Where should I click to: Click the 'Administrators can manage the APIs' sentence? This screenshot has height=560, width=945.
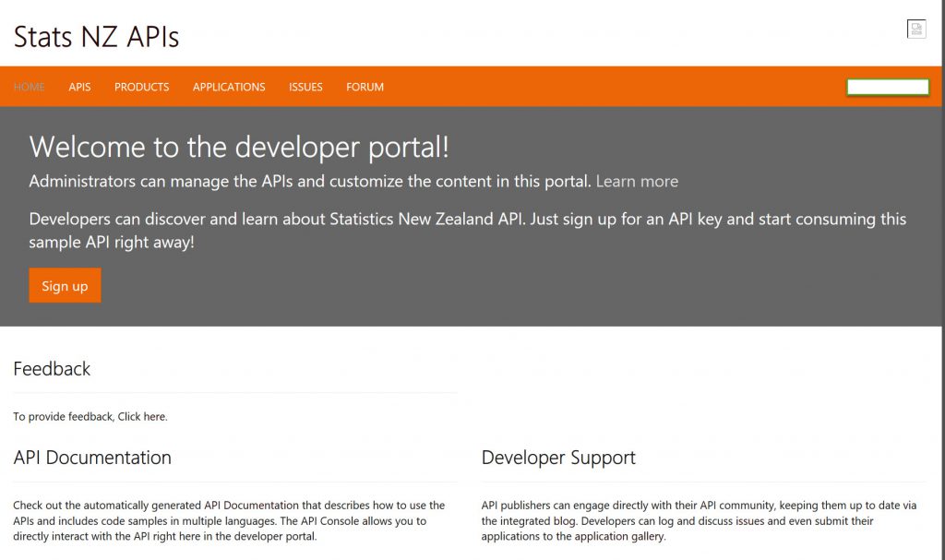[309, 182]
